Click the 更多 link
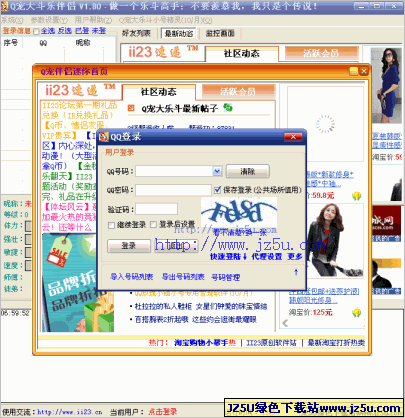 point(295,256)
